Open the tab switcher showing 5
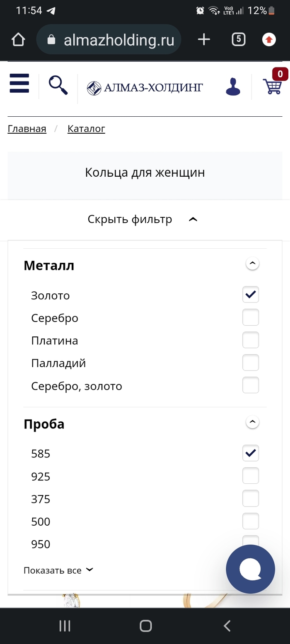The image size is (290, 644). point(238,40)
